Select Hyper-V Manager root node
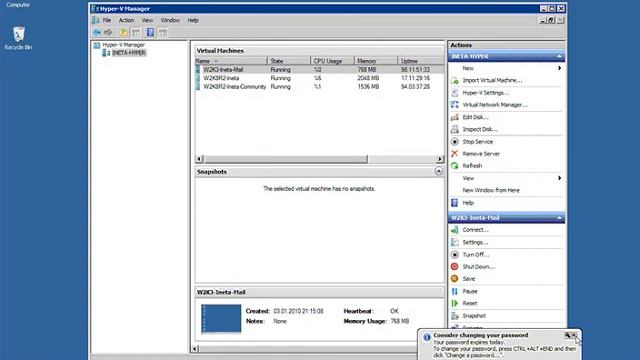Image resolution: width=640 pixels, height=360 pixels. coord(123,44)
